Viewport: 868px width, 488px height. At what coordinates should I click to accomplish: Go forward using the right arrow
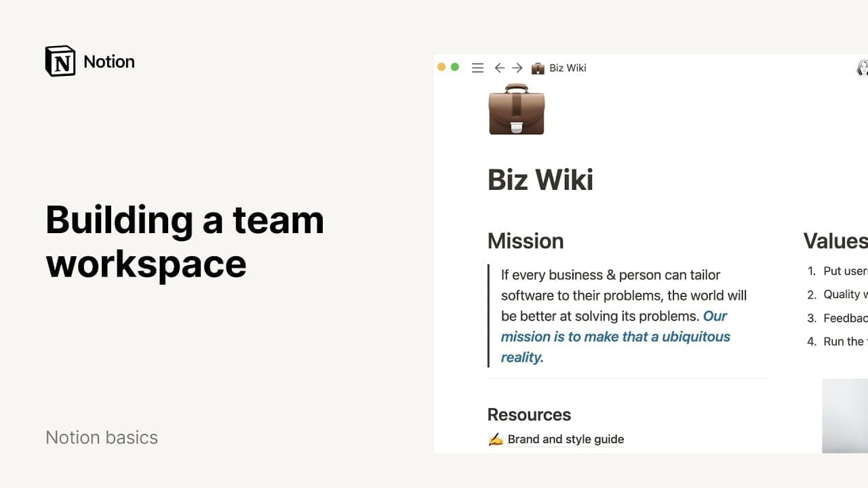[517, 68]
